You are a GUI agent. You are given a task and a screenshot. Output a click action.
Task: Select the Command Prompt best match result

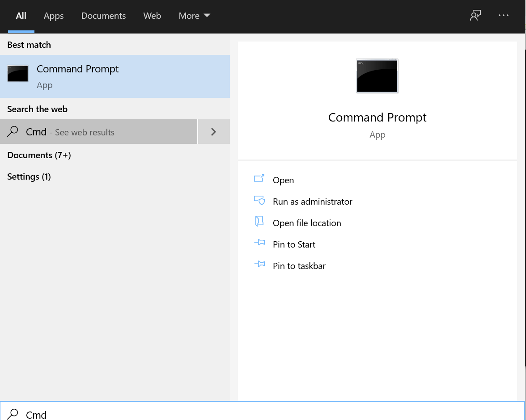(115, 76)
